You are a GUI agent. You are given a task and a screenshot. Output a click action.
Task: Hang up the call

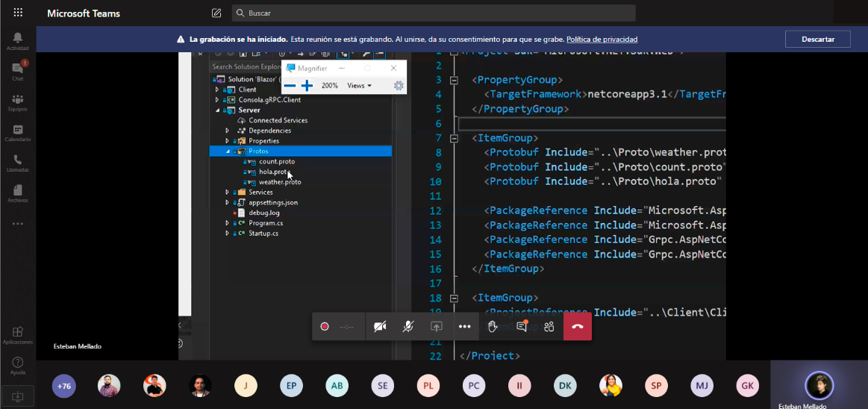pyautogui.click(x=578, y=327)
